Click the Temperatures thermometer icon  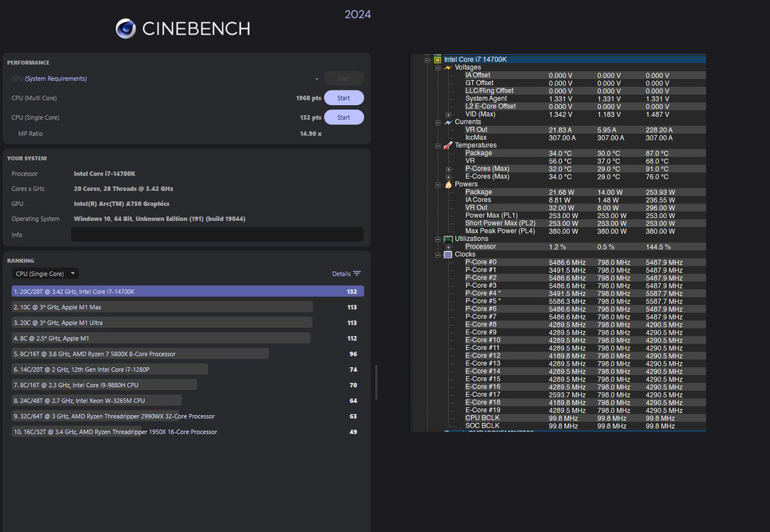click(x=448, y=145)
